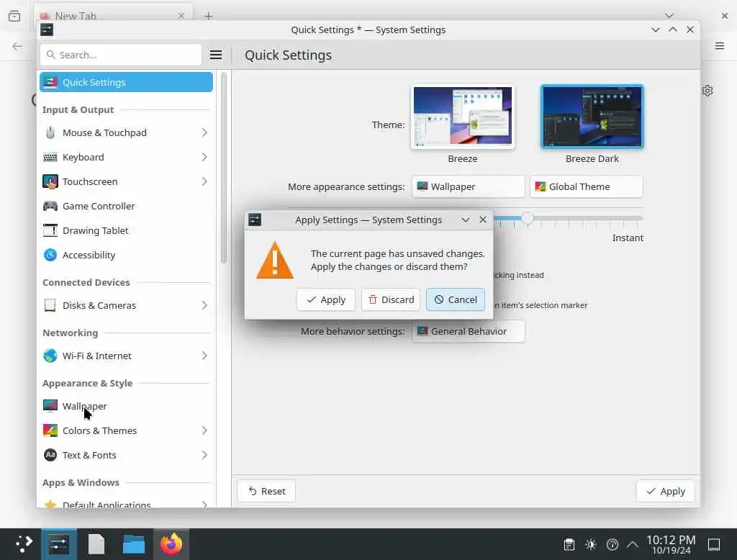Show hidden system tray icons
The height and width of the screenshot is (560, 737).
click(633, 544)
